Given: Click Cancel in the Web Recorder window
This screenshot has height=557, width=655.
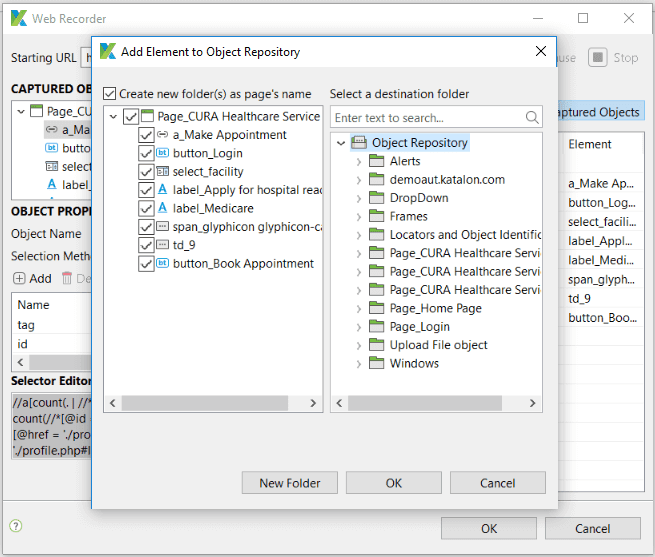Looking at the screenshot, I should [x=592, y=529].
